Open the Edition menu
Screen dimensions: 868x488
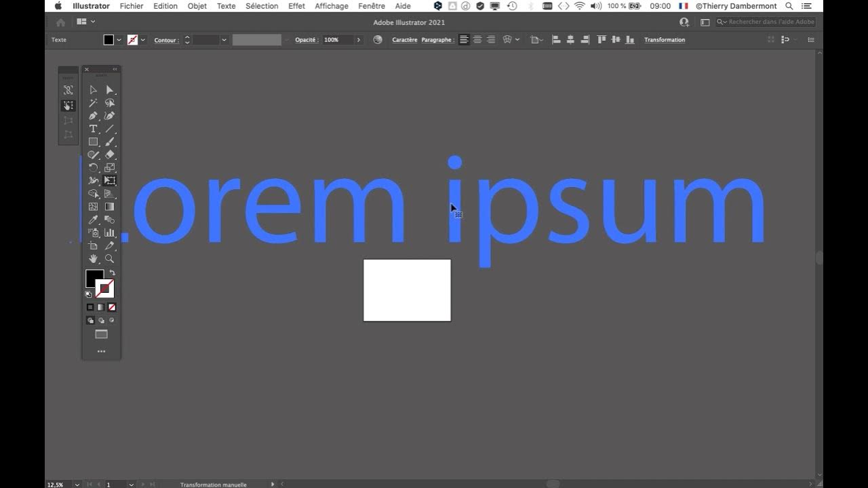(x=165, y=6)
